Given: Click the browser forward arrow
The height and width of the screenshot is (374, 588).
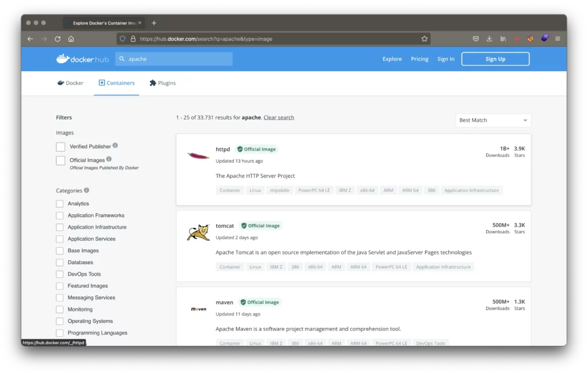Looking at the screenshot, I should [44, 38].
